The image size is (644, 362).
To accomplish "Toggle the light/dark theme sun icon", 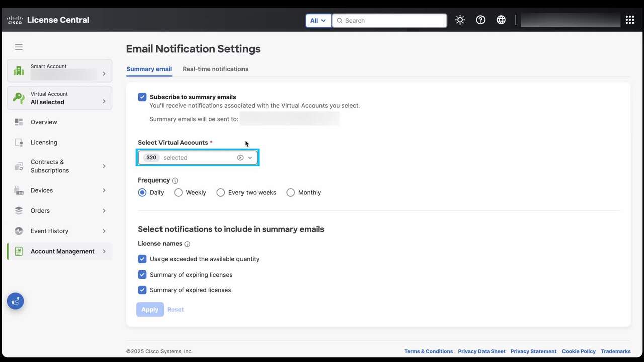I will coord(460,20).
